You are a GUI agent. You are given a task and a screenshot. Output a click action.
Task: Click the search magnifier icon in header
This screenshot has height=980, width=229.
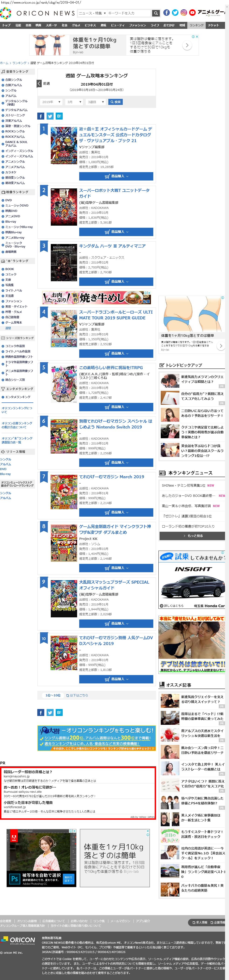pyautogui.click(x=155, y=13)
